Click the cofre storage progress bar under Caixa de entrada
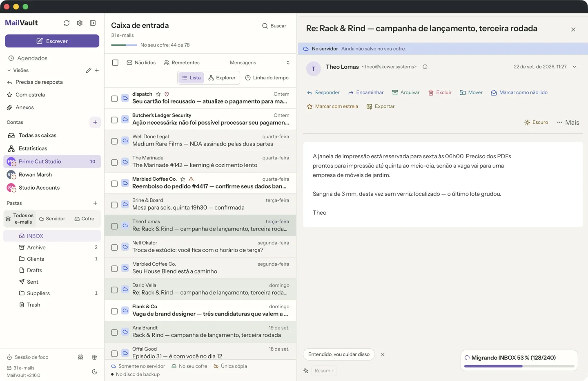Image resolution: width=588 pixels, height=381 pixels. coord(124,45)
